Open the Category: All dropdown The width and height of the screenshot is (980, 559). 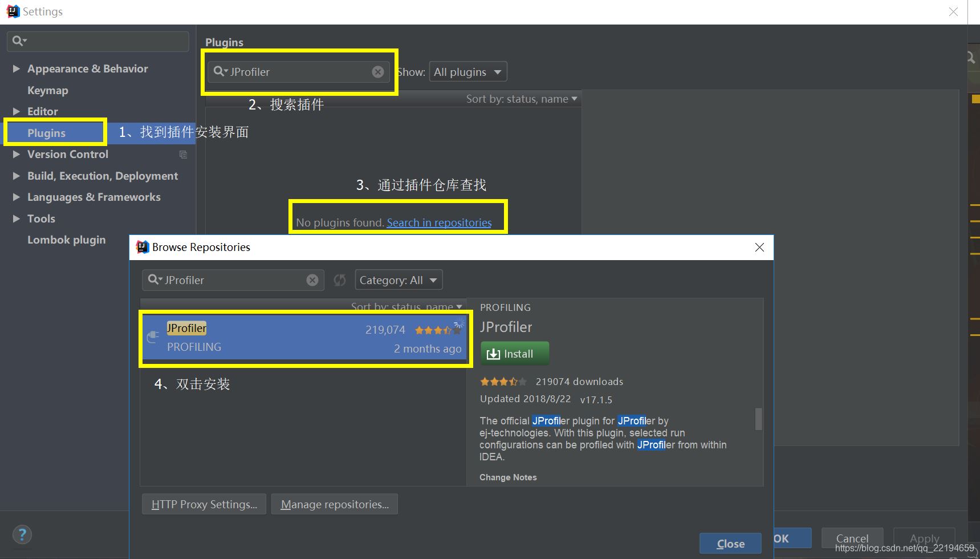tap(398, 279)
